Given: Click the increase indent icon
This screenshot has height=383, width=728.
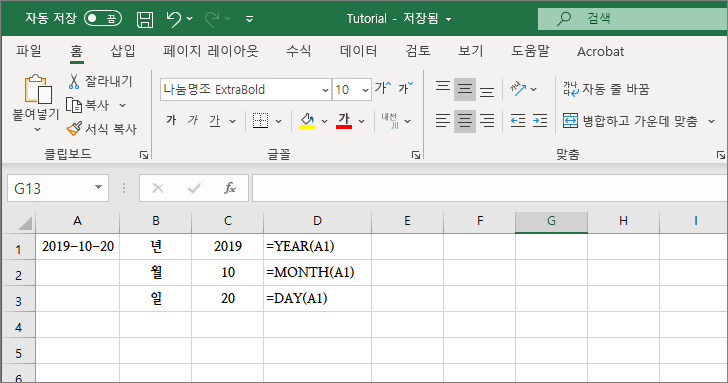Looking at the screenshot, I should [x=540, y=121].
